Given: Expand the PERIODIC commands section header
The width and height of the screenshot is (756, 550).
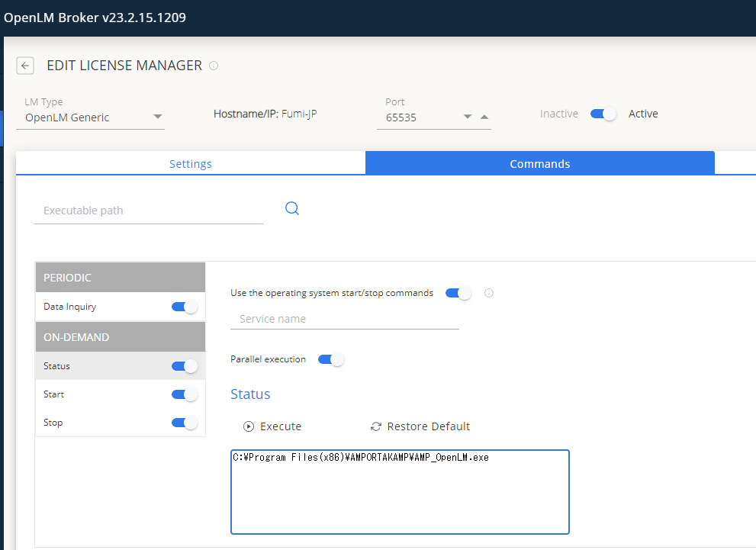Looking at the screenshot, I should tap(120, 277).
